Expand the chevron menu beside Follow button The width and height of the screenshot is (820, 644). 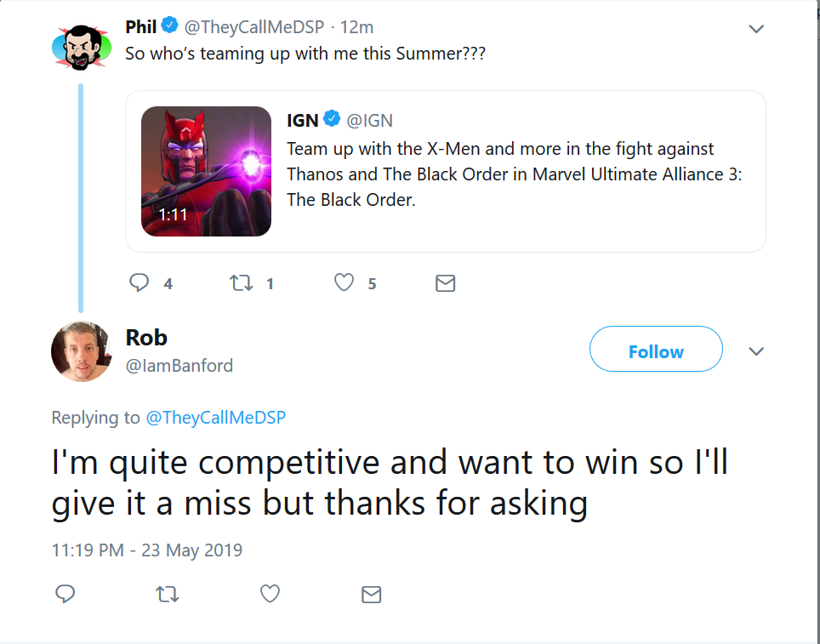coord(756,351)
